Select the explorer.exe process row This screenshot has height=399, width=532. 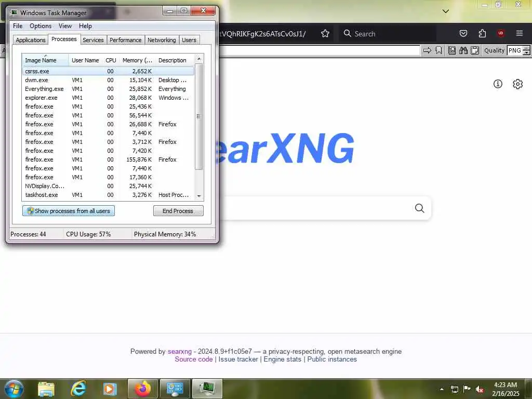coord(108,98)
